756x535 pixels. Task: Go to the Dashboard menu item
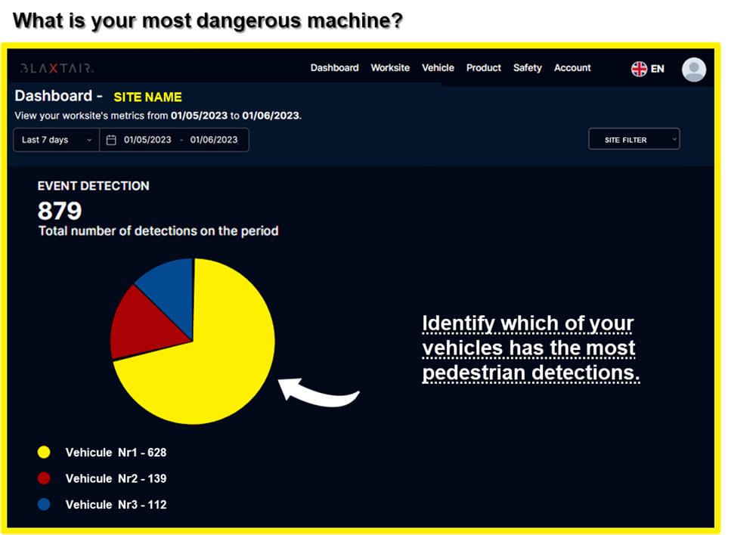334,68
